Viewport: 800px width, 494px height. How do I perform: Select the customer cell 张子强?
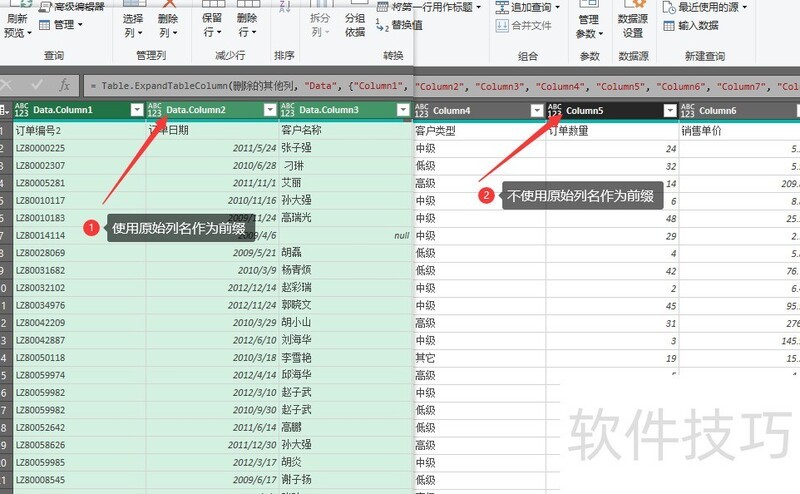pyautogui.click(x=345, y=148)
